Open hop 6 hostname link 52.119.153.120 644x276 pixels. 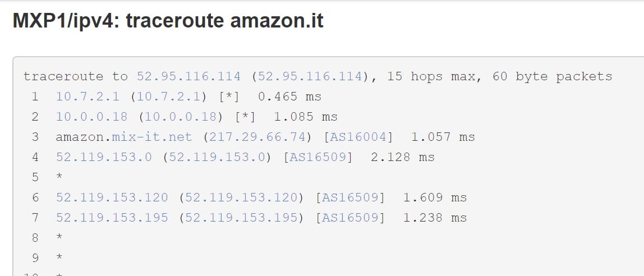pyautogui.click(x=112, y=197)
